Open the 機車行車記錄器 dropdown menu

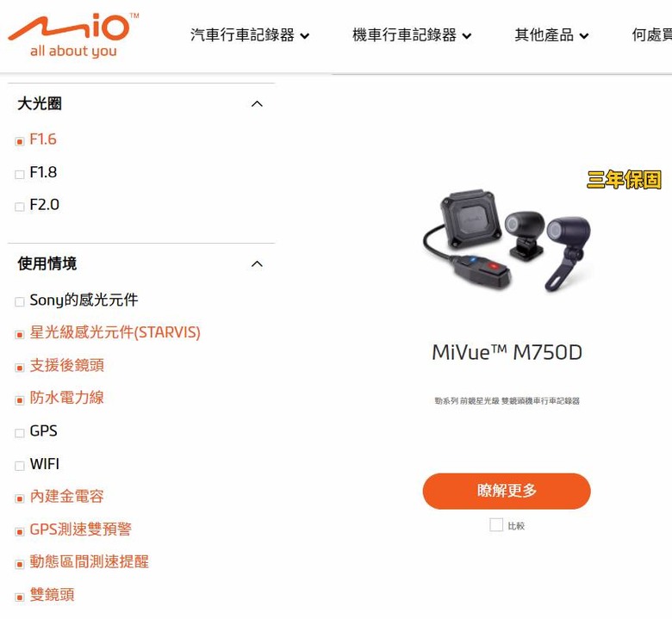[412, 35]
